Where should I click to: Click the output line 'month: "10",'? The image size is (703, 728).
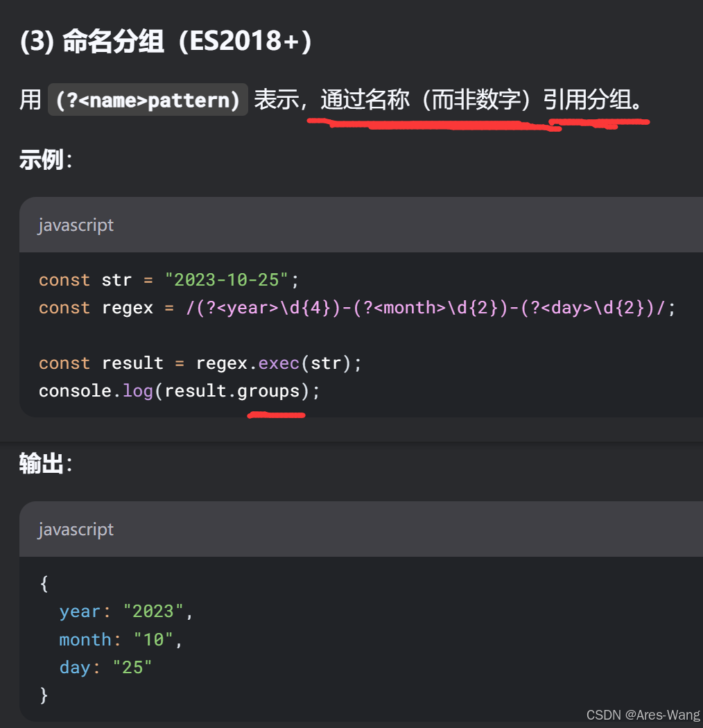point(121,640)
